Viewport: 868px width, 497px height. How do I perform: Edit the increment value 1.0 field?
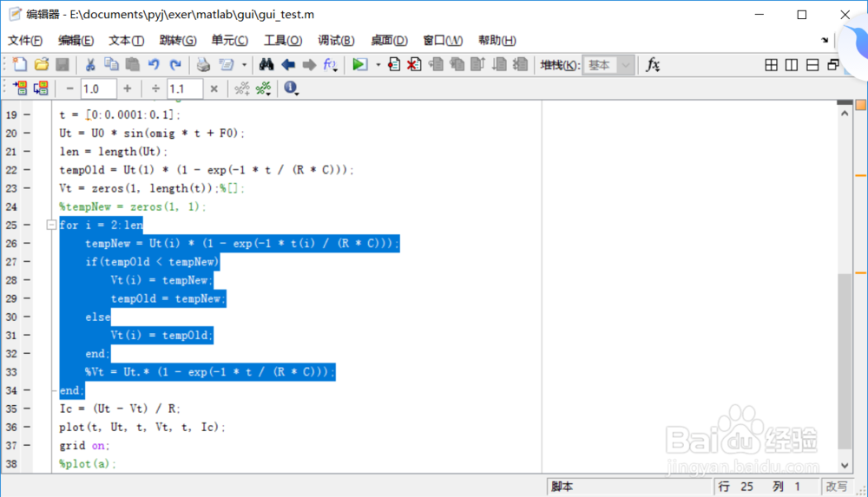pyautogui.click(x=99, y=88)
